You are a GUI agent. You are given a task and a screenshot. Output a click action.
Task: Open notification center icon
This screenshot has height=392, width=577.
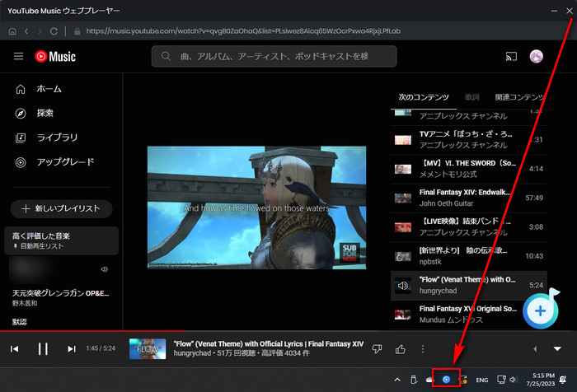(563, 380)
